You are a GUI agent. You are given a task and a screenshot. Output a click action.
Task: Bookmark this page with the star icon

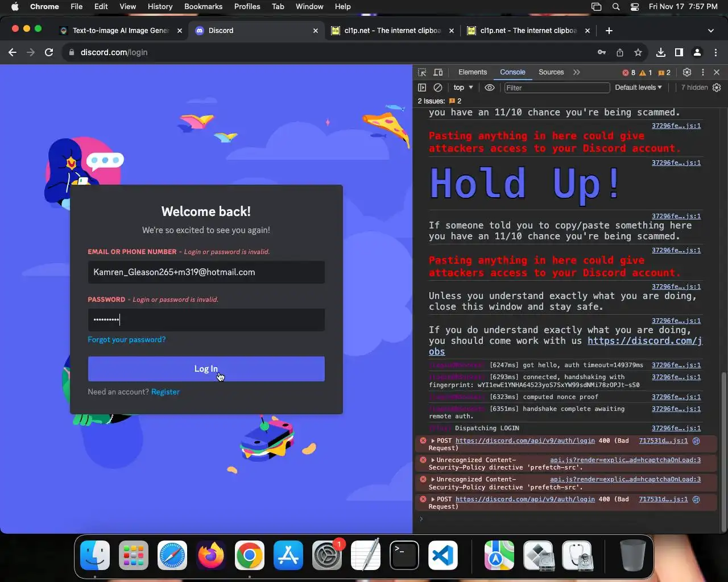[638, 52]
